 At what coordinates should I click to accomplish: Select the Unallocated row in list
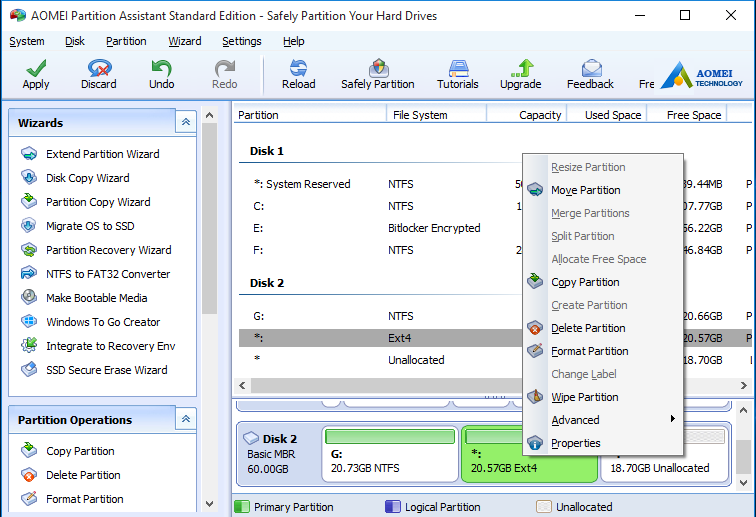381,360
